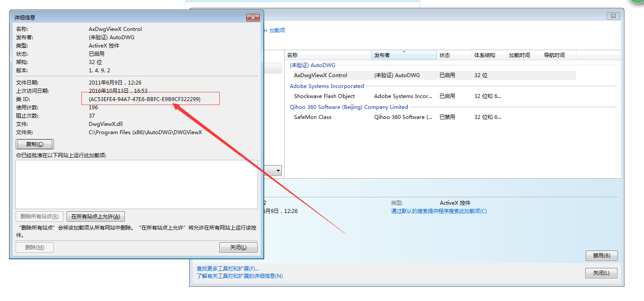Sort by 导航时间 column header

558,55
